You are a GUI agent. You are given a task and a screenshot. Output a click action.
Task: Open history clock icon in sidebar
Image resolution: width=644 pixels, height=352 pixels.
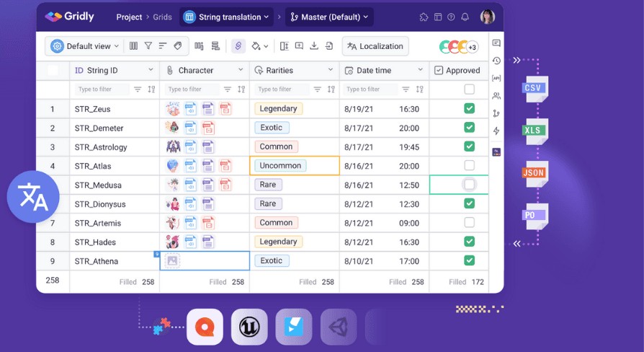click(x=496, y=61)
